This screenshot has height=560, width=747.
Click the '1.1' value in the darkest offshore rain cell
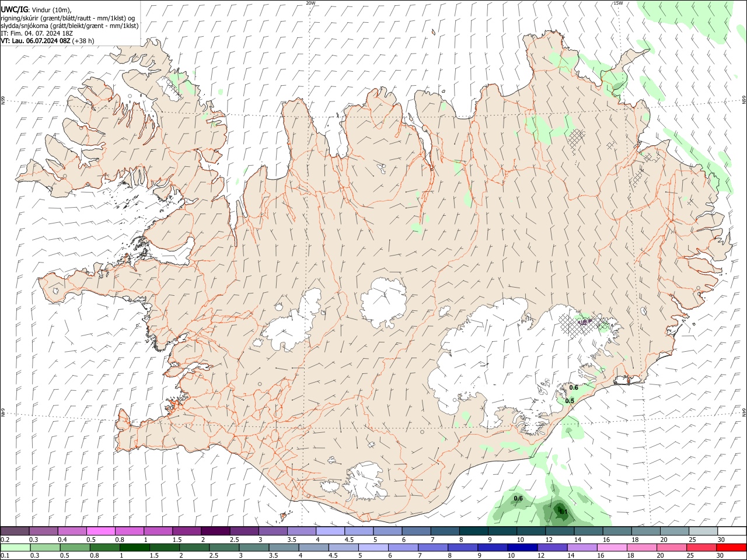coord(563,512)
